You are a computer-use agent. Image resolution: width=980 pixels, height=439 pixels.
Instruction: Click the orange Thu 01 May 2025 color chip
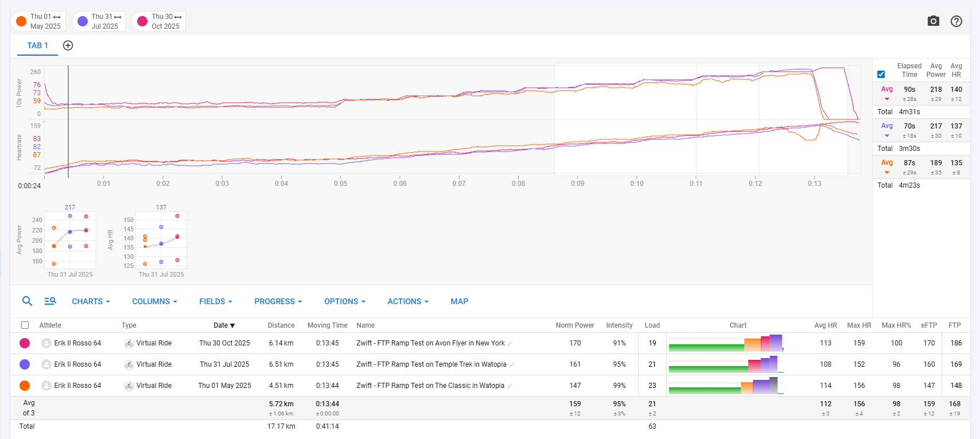coord(22,21)
